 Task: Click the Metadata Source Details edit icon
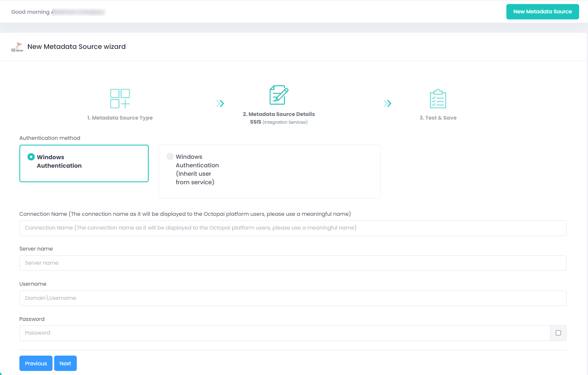[278, 95]
